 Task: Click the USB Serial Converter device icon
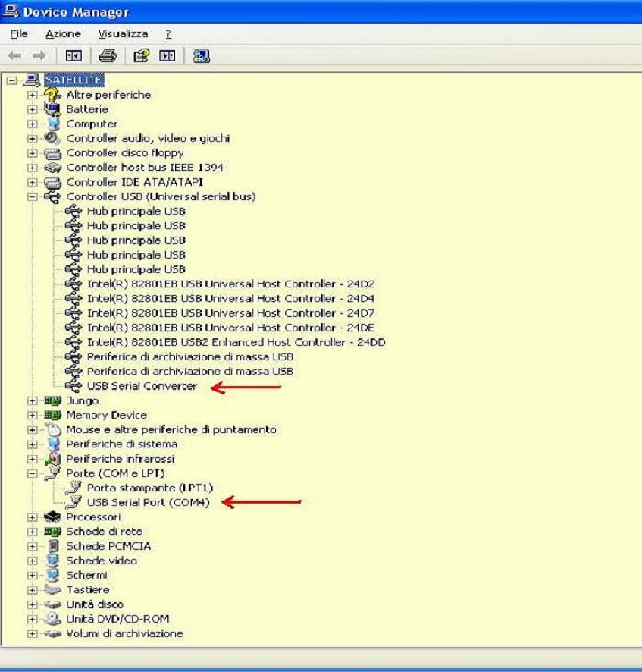pyautogui.click(x=74, y=386)
